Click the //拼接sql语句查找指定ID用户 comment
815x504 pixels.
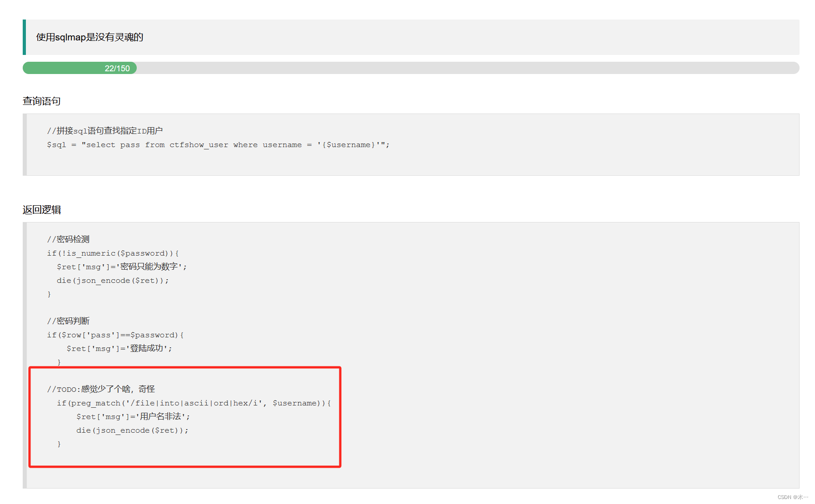pyautogui.click(x=105, y=130)
